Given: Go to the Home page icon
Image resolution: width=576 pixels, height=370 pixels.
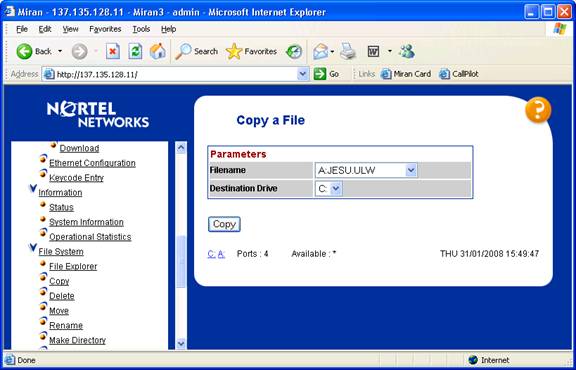Looking at the screenshot, I should 157,51.
